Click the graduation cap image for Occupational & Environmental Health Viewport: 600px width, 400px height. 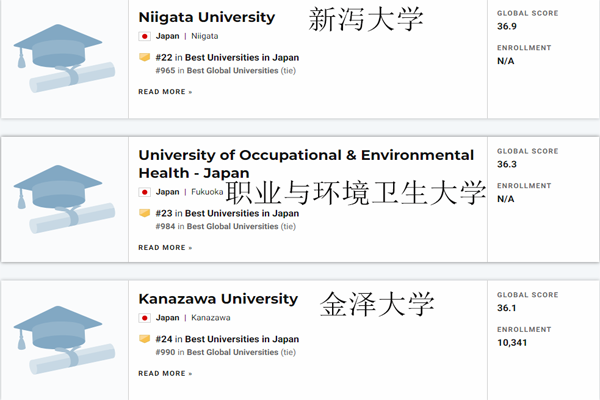click(64, 199)
